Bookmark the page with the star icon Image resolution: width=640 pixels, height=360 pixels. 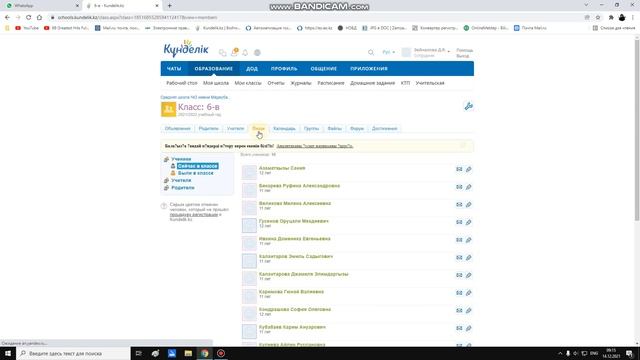tap(598, 18)
